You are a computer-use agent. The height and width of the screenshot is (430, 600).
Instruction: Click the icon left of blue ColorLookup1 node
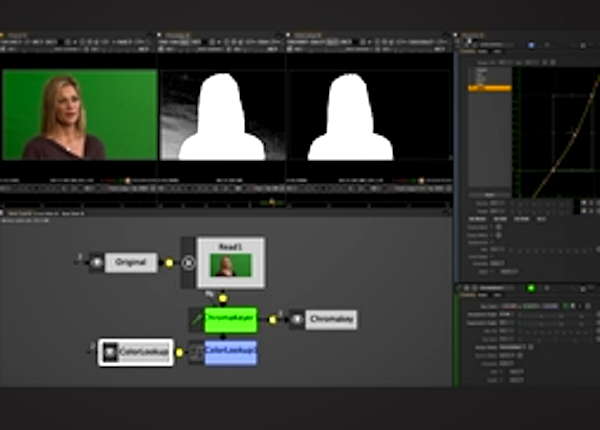pos(196,353)
